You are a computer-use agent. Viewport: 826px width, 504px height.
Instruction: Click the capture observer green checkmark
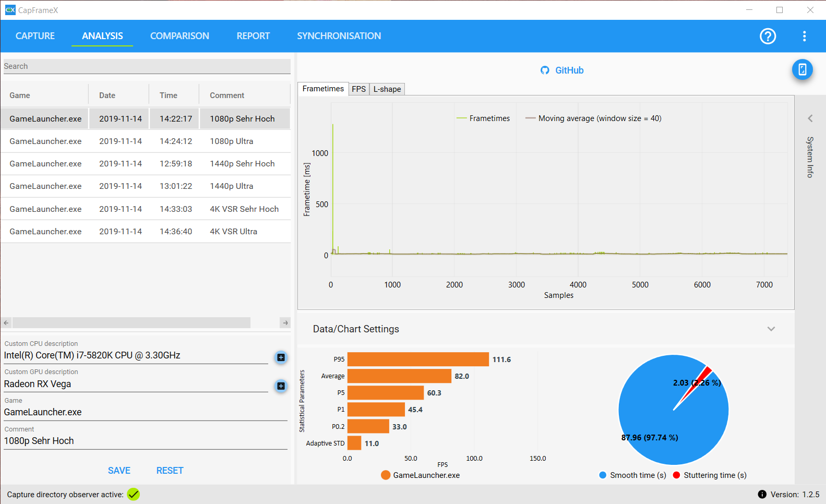tap(134, 494)
